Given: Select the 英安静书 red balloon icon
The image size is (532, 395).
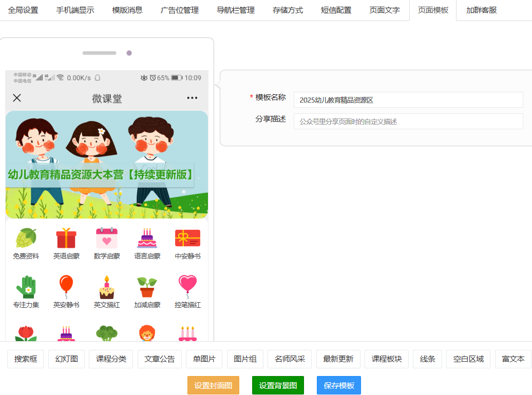Looking at the screenshot, I should point(66,287).
